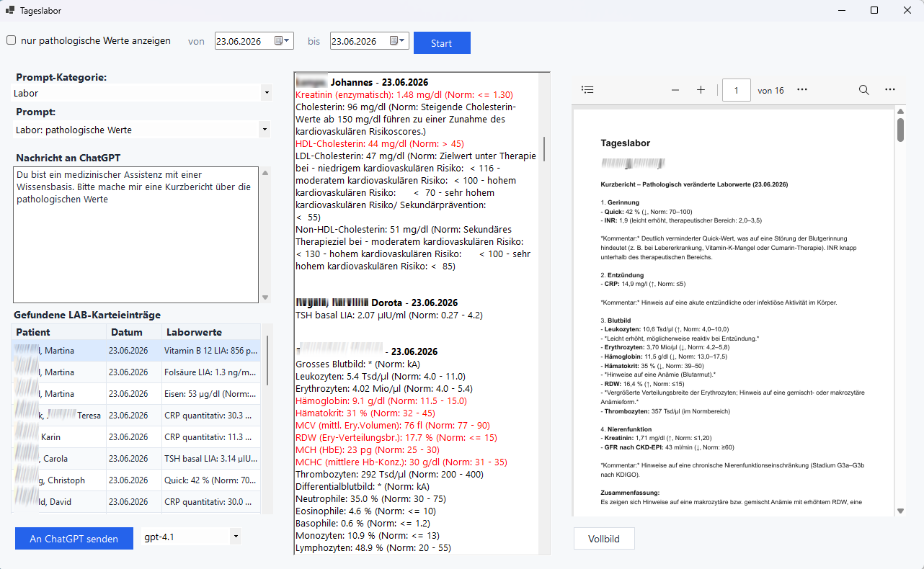Click the red 'Hämatokrit: 31 %' line
Screen dimensions: 924x569
[x=365, y=413]
